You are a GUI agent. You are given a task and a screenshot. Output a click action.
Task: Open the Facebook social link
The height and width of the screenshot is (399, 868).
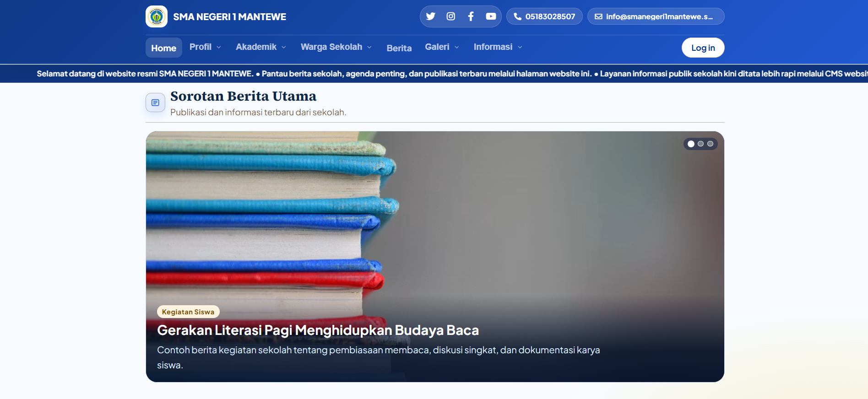pyautogui.click(x=471, y=16)
